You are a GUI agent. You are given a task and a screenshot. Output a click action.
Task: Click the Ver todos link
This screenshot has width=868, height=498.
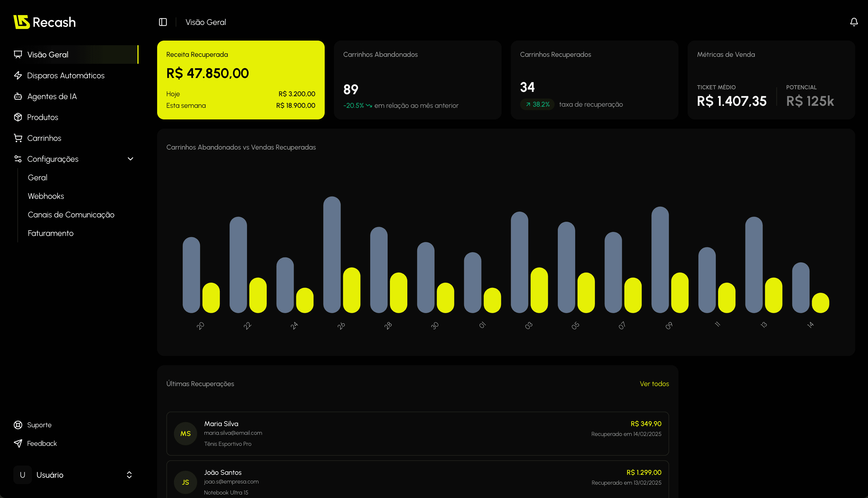(654, 384)
